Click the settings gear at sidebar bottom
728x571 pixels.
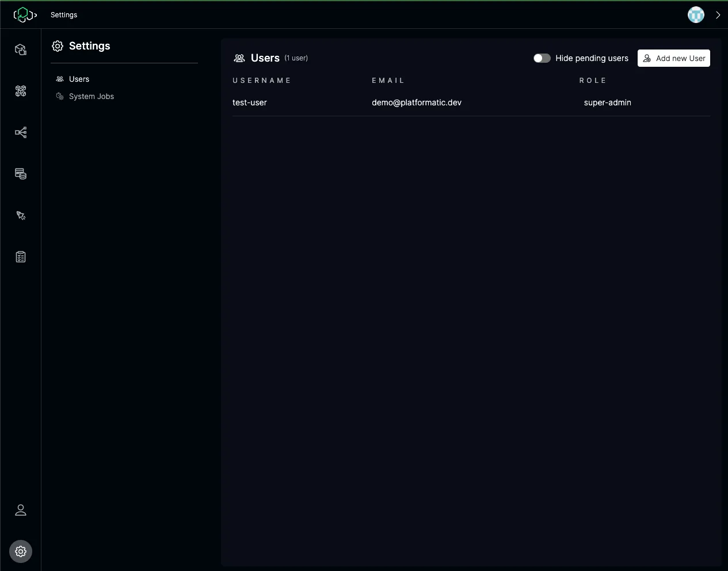coord(21,551)
